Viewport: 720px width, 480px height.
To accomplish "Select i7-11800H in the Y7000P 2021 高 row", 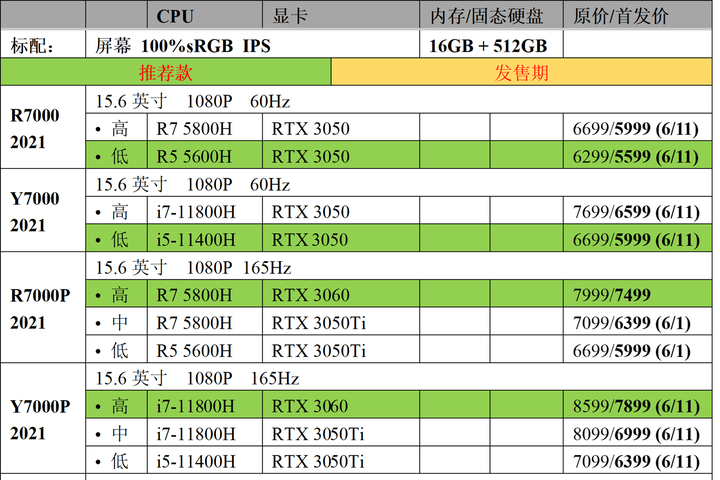I will 196,407.
